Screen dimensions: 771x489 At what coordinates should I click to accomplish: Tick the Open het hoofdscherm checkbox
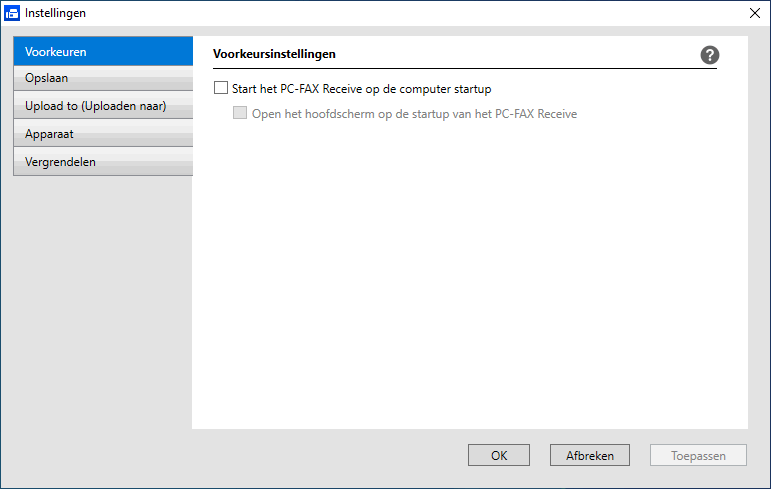point(240,113)
